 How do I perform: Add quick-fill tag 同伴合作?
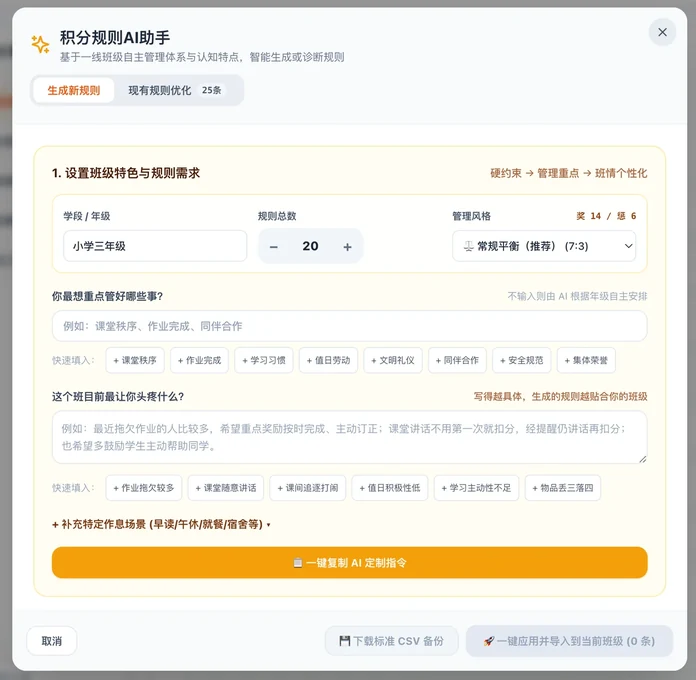coord(457,360)
